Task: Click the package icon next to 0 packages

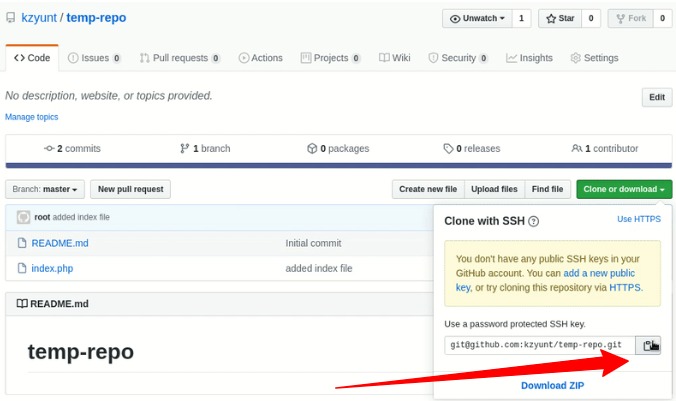Action: (x=312, y=148)
